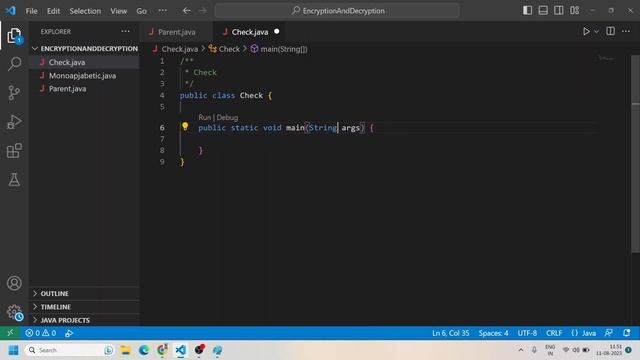Click the feedback icon in status bar
This screenshot has width=640, height=360.
tap(609, 333)
